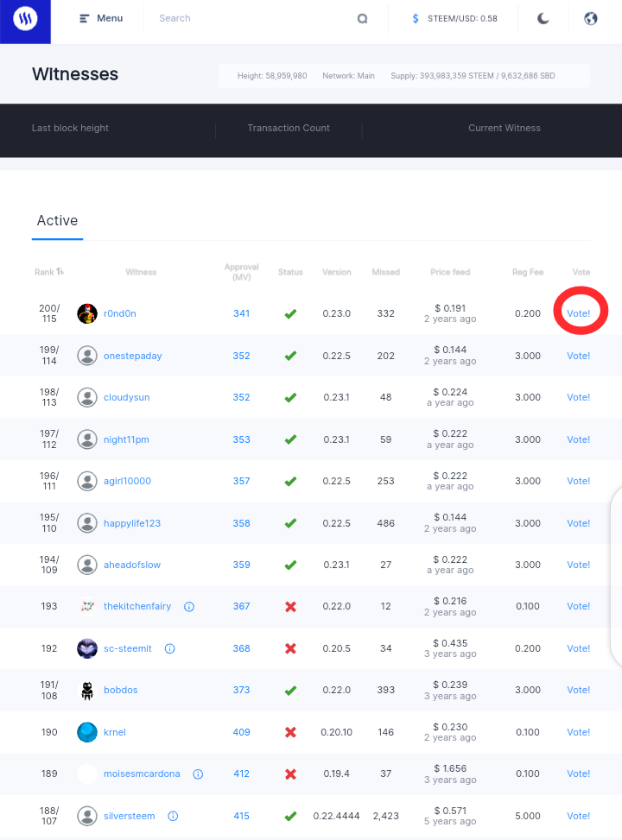Click silversteem default avatar icon
The image size is (622, 840).
[87, 816]
